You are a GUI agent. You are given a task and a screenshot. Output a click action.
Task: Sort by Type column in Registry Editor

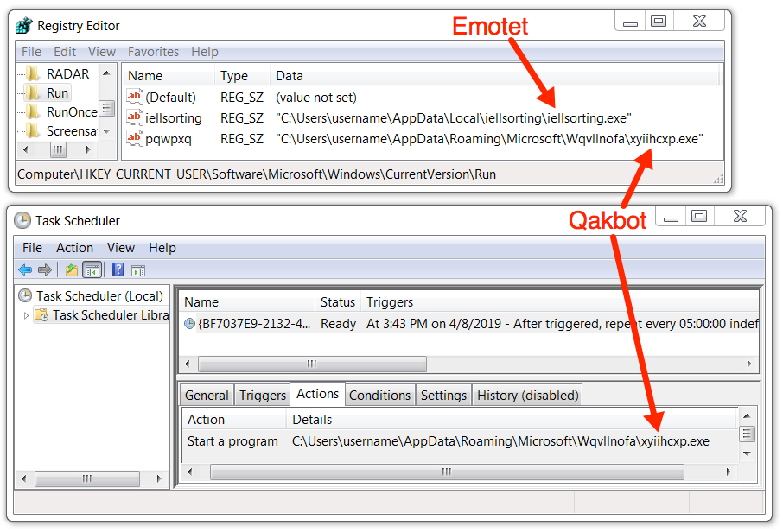point(243,76)
